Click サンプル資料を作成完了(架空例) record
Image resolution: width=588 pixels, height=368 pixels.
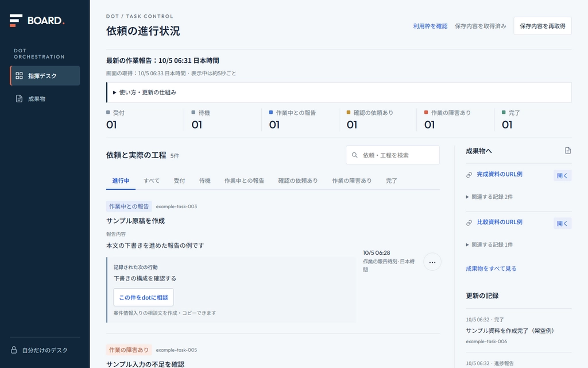click(510, 331)
